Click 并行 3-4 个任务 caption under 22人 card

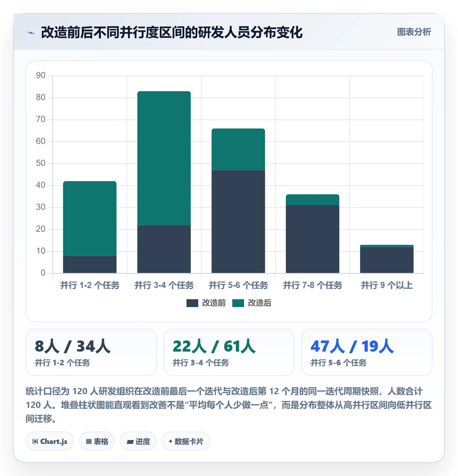click(x=201, y=363)
